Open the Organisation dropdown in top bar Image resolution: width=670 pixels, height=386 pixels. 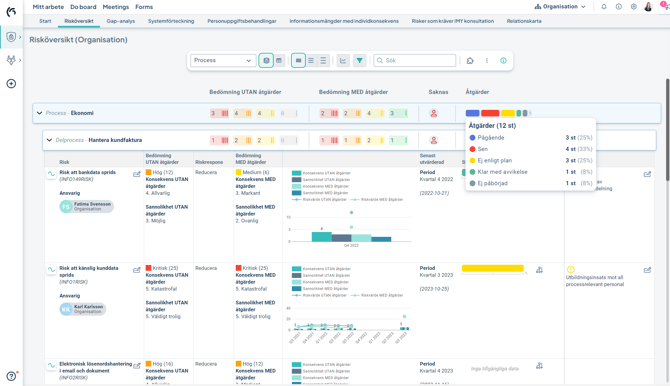click(x=560, y=7)
